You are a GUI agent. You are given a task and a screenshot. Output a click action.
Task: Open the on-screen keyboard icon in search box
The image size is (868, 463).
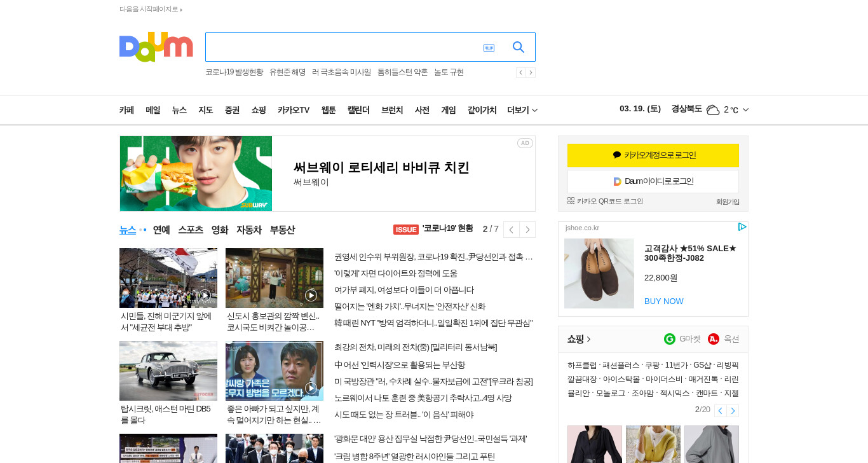pos(489,48)
